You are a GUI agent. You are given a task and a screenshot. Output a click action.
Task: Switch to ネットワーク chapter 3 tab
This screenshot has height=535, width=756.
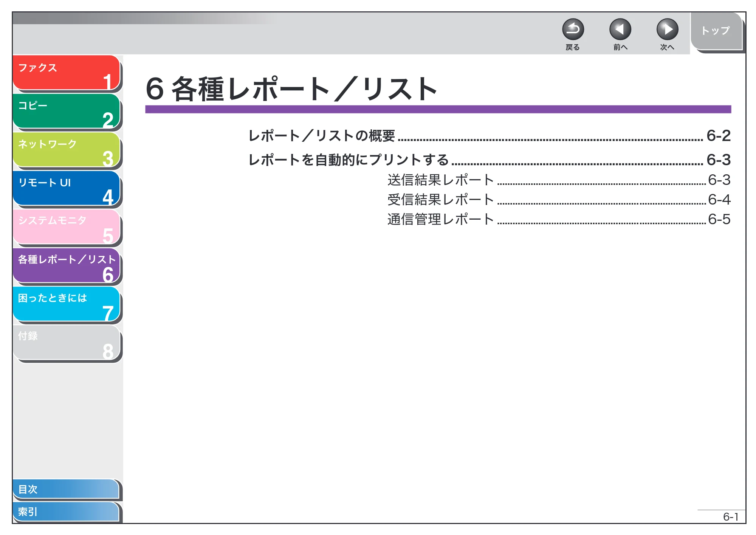pyautogui.click(x=67, y=150)
